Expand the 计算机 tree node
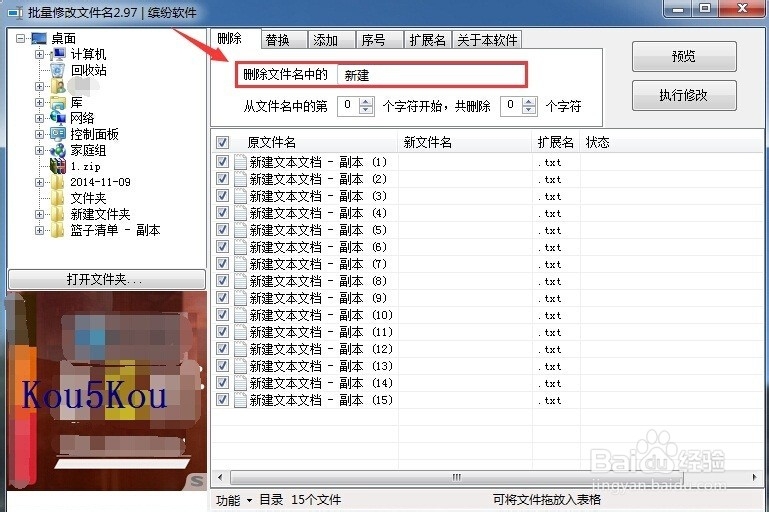The image size is (769, 512). coord(39,54)
